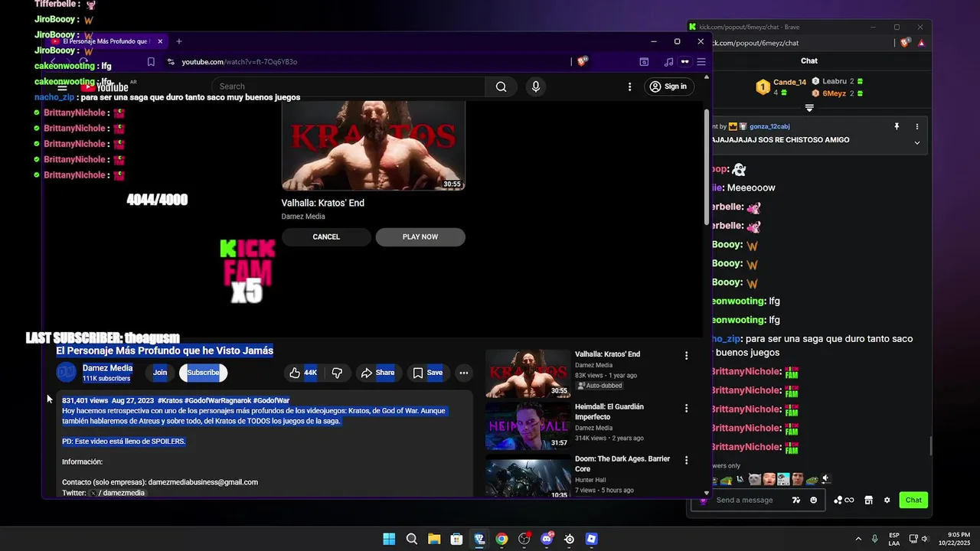Click Cande_14 in gift leaderboard
980x551 pixels.
tap(789, 82)
